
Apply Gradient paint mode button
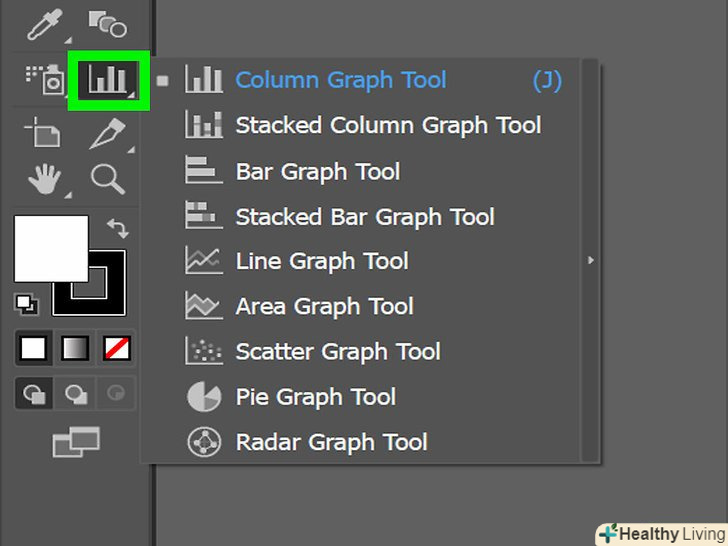(76, 348)
